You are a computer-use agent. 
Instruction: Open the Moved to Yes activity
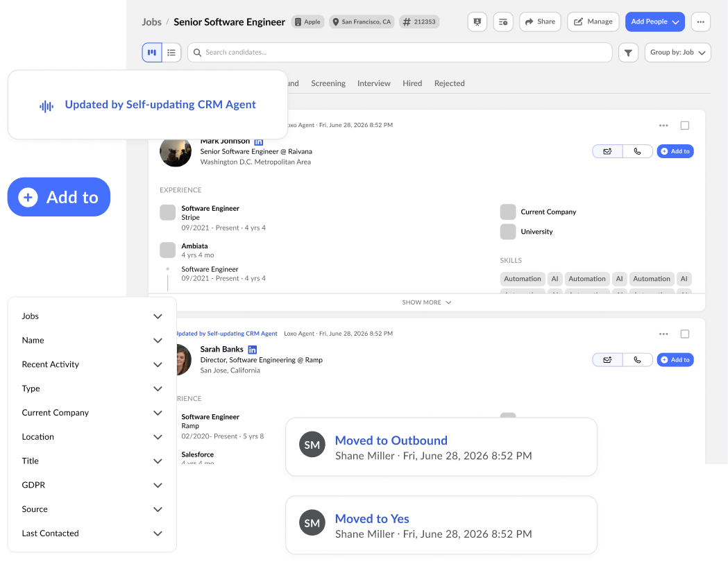click(x=441, y=525)
